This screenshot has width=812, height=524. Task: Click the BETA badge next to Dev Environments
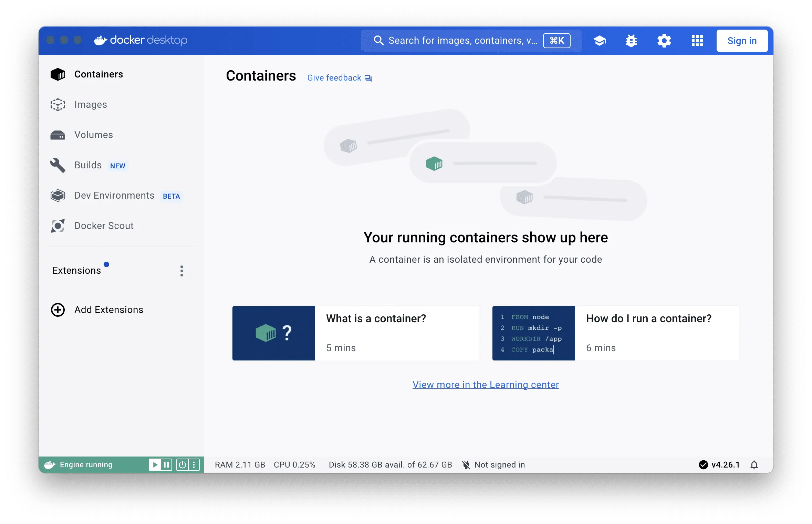171,196
